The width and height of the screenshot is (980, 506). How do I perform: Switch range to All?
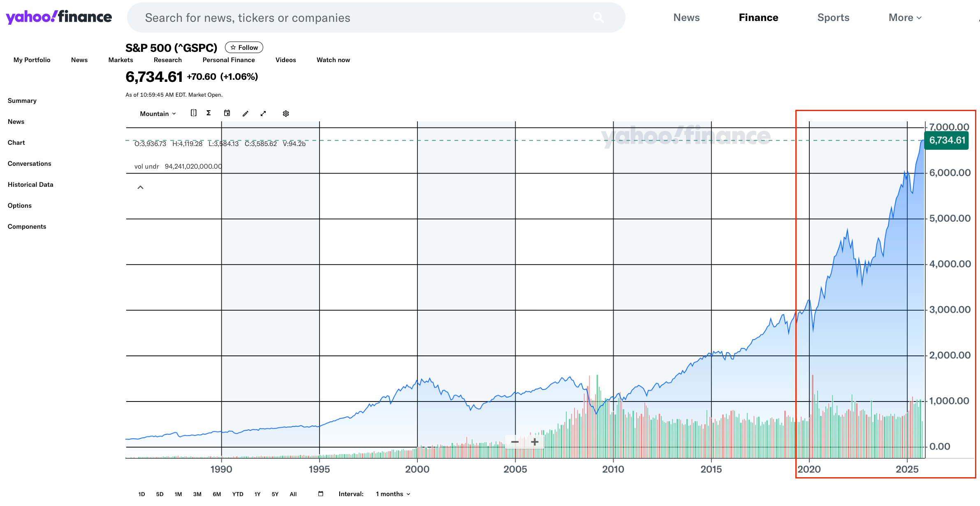point(293,494)
